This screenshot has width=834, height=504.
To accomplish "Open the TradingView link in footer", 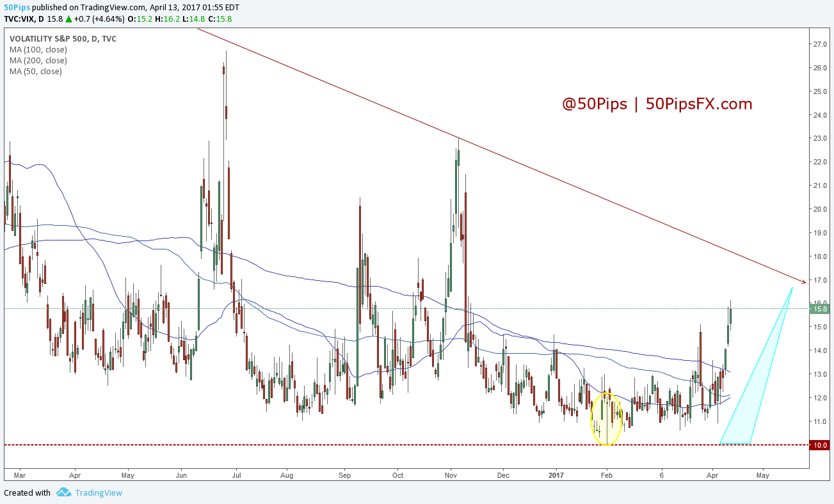I will pyautogui.click(x=99, y=492).
